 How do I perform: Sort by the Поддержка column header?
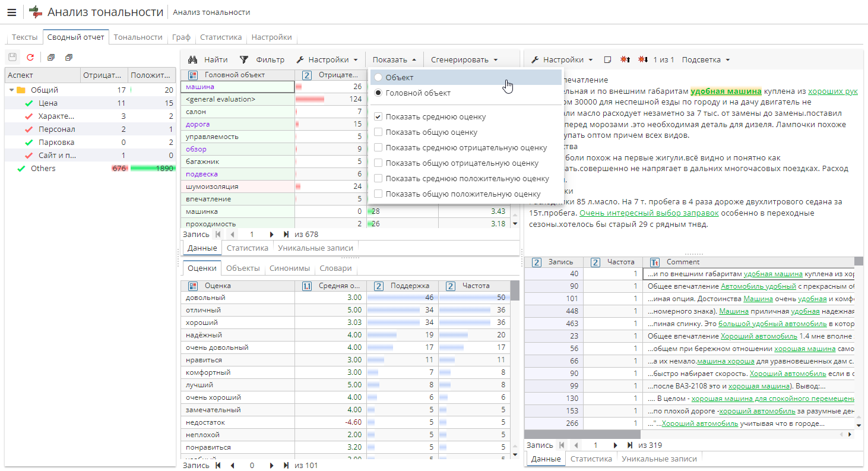402,286
